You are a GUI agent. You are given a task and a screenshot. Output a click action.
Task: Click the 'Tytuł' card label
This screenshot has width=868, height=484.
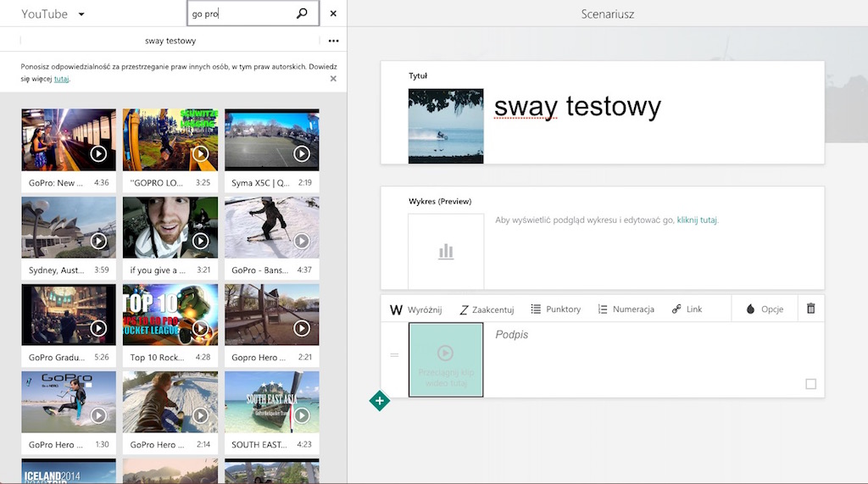click(418, 76)
